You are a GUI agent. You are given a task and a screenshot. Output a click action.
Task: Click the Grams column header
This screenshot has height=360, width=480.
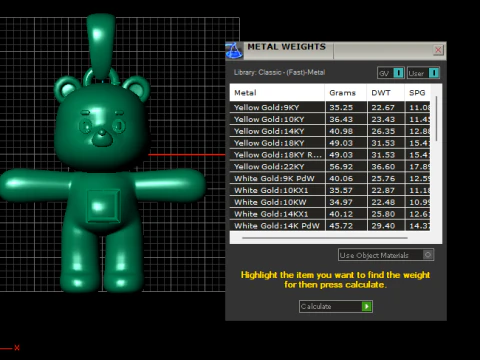[345, 93]
